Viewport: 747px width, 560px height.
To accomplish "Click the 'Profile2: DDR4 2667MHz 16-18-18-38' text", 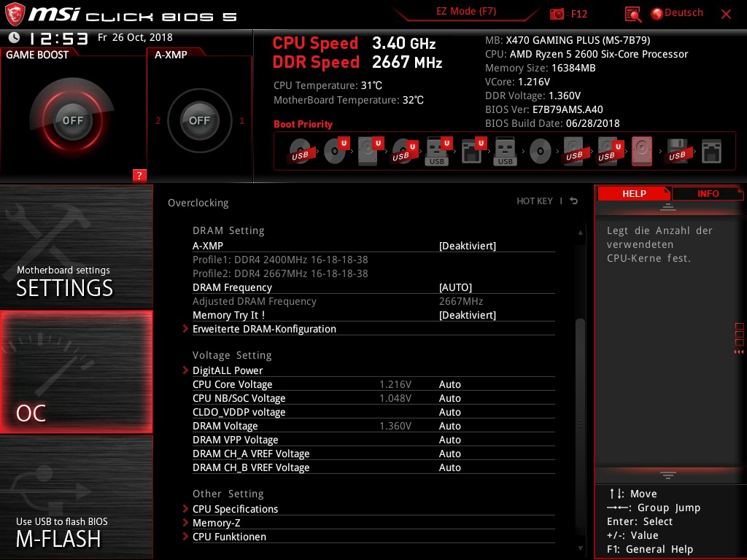I will (x=280, y=273).
